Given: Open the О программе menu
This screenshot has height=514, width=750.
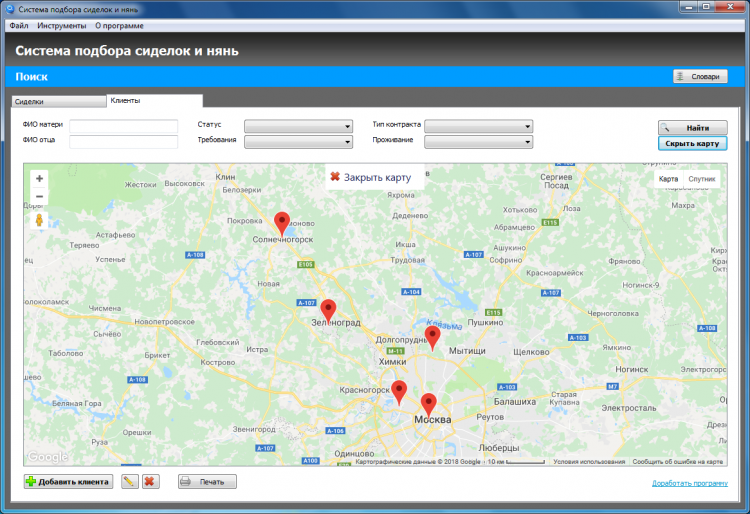Looking at the screenshot, I should (x=119, y=26).
